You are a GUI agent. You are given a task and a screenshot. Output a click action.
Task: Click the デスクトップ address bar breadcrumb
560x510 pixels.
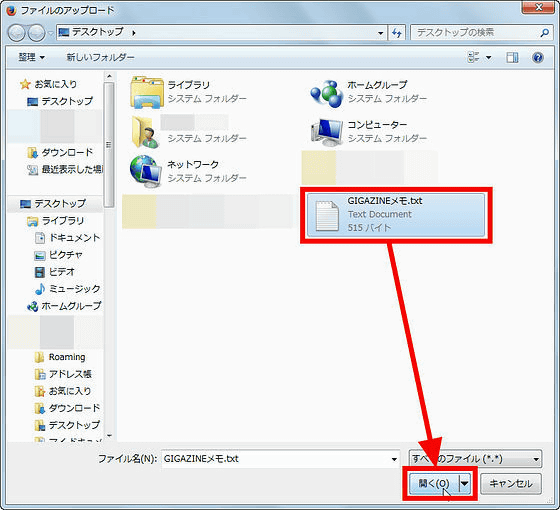click(98, 32)
